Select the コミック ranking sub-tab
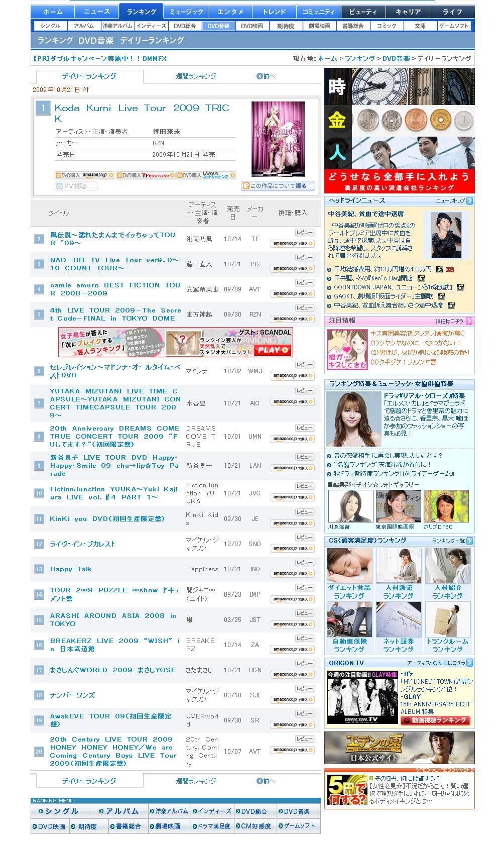Screen dimensions: 504x841 (387, 26)
